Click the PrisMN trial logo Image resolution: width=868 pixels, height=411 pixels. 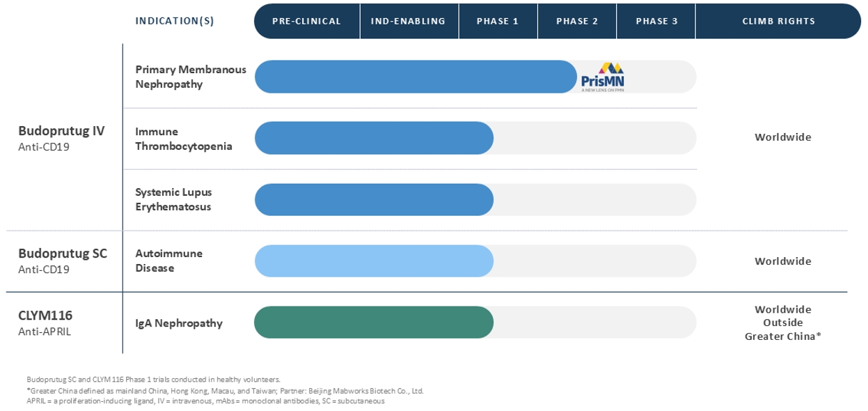pos(603,77)
